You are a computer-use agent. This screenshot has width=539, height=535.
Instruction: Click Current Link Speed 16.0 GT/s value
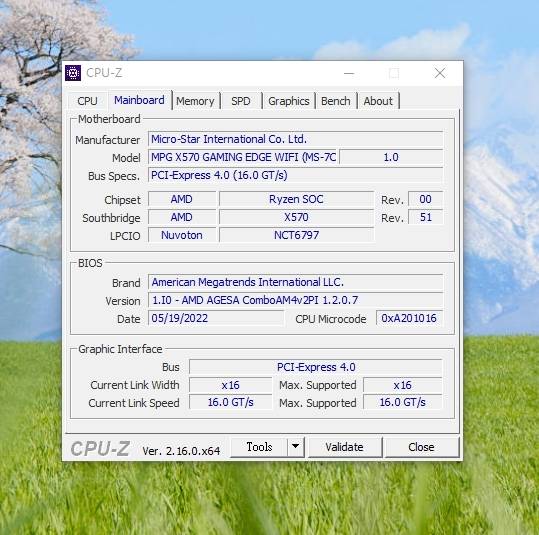[230, 402]
